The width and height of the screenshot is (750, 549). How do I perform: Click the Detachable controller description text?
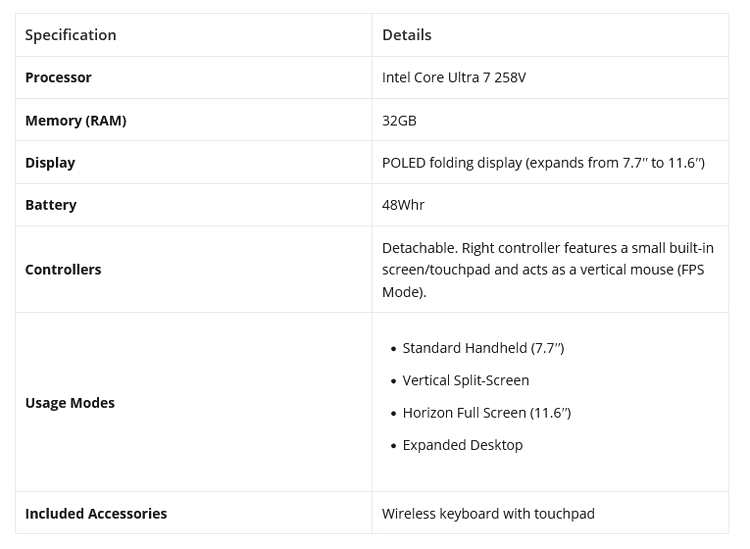[x=547, y=248]
